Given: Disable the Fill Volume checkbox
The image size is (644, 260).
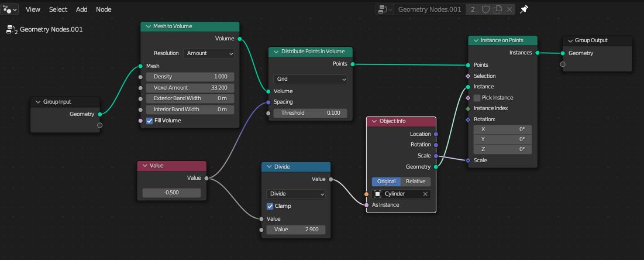Looking at the screenshot, I should (x=150, y=121).
